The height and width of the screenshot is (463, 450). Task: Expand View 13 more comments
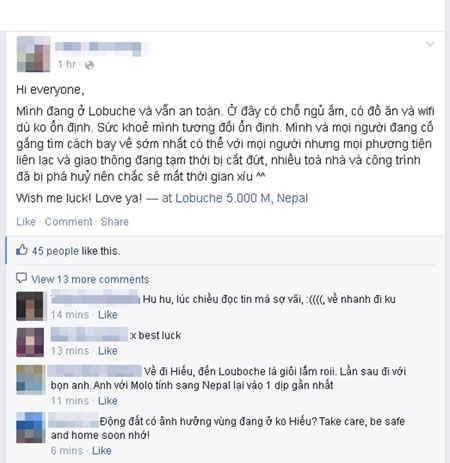(x=90, y=279)
